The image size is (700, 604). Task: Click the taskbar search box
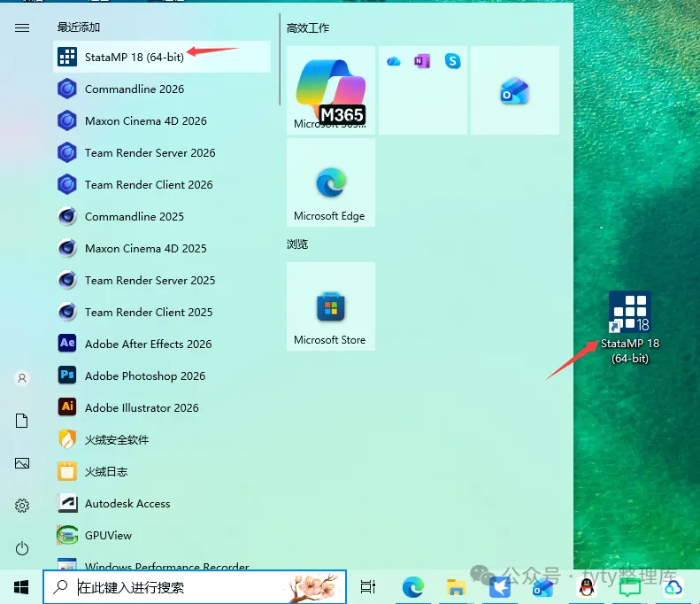coord(195,587)
